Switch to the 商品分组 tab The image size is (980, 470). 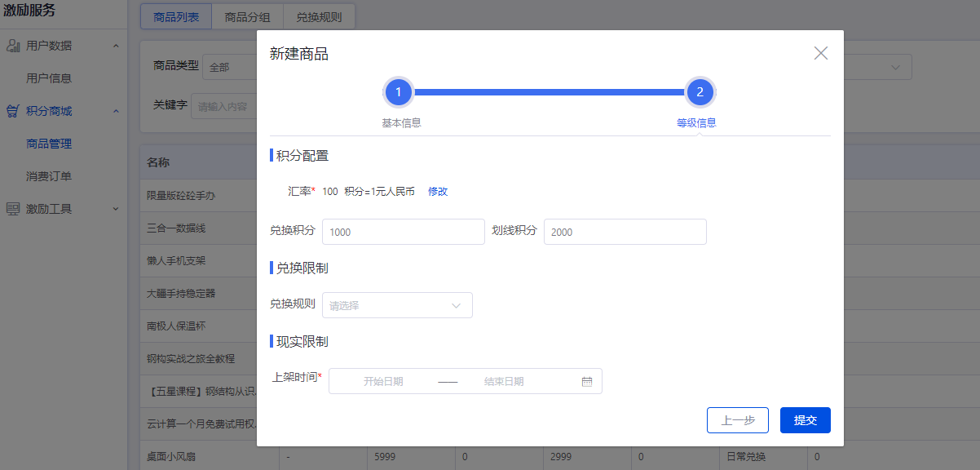point(247,16)
